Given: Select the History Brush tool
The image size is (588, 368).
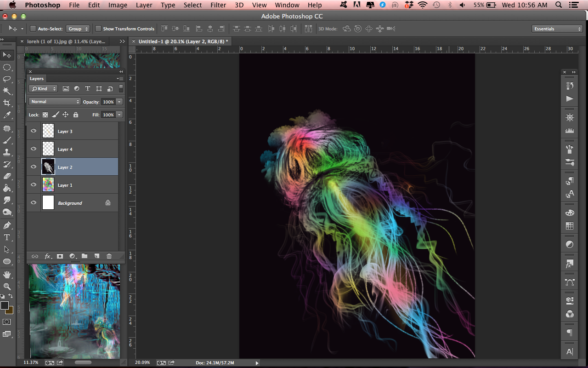Looking at the screenshot, I should point(7,164).
